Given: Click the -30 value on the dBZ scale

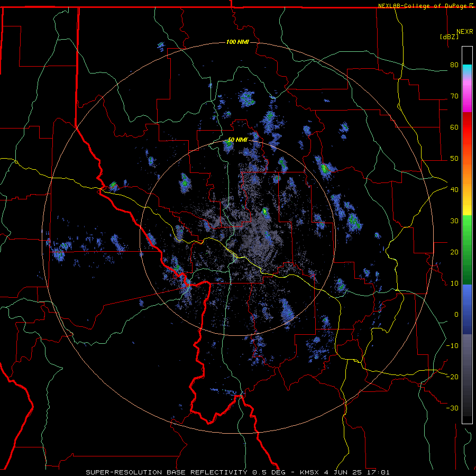Looking at the screenshot, I should 452,408.
